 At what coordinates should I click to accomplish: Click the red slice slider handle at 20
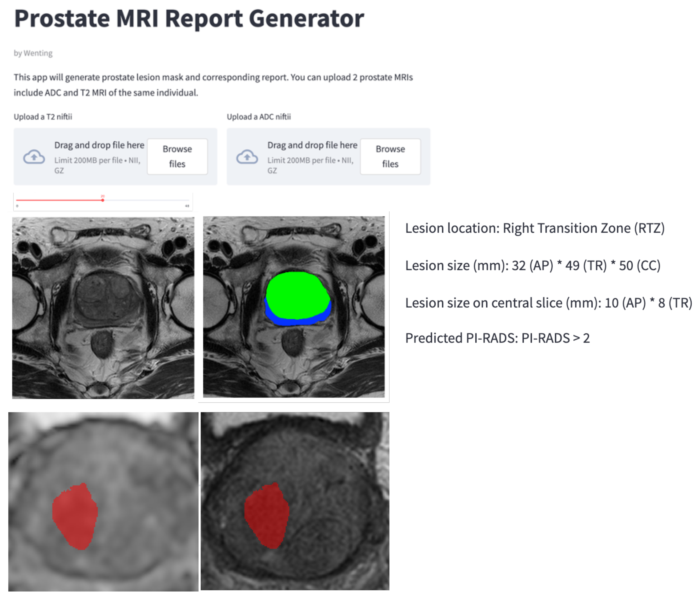(103, 200)
